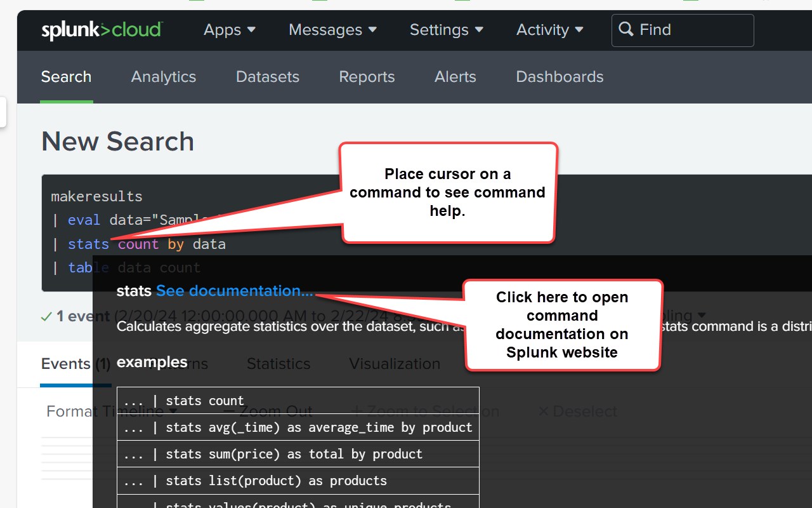Open the Datasets tab
Viewport: 812px width, 508px height.
(x=268, y=77)
